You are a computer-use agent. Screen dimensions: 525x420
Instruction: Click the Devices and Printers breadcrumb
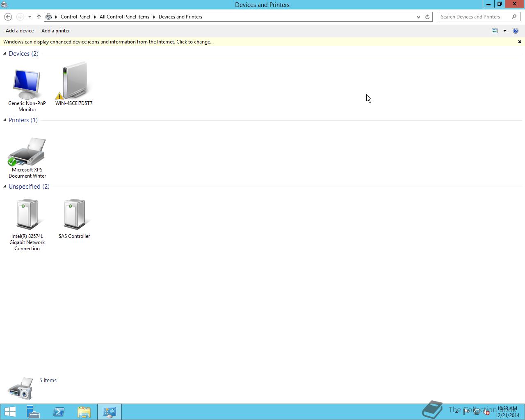click(x=180, y=17)
